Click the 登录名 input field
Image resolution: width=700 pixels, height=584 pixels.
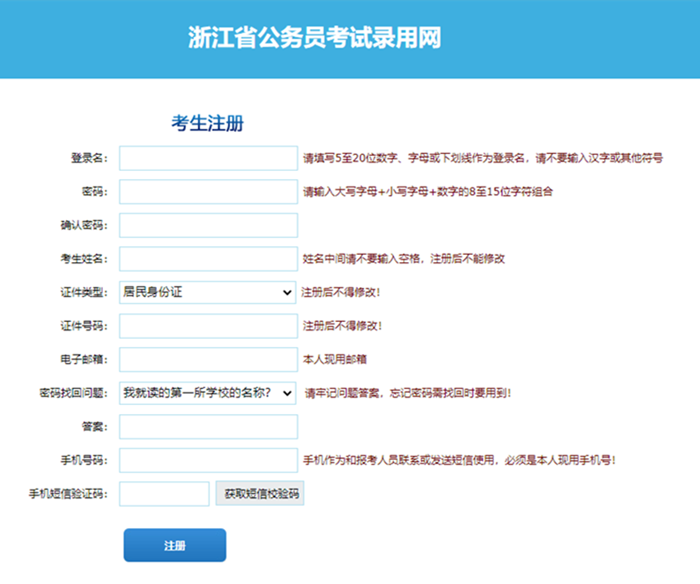(208, 158)
